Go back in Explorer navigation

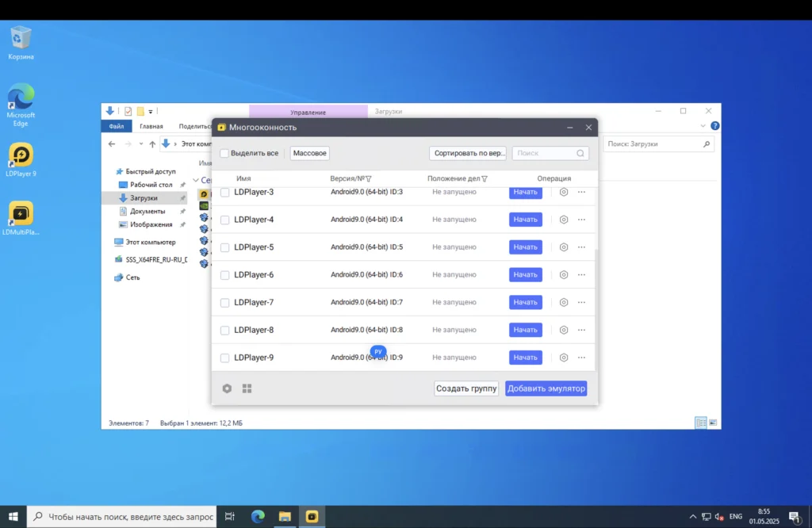tap(112, 144)
